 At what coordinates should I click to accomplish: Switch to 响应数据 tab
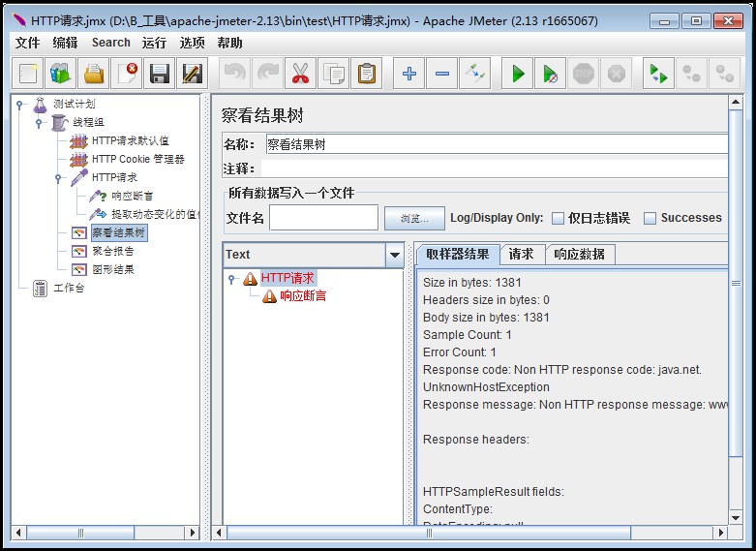click(x=579, y=255)
